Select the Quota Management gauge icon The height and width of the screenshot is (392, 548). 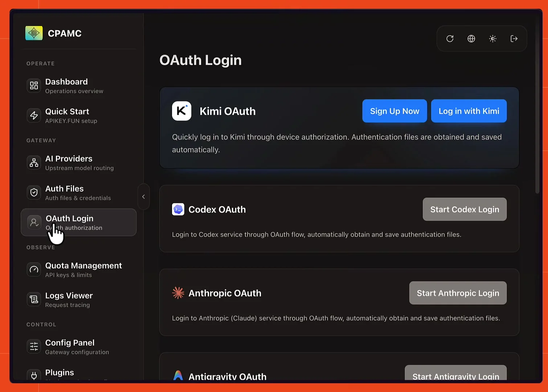tap(34, 269)
